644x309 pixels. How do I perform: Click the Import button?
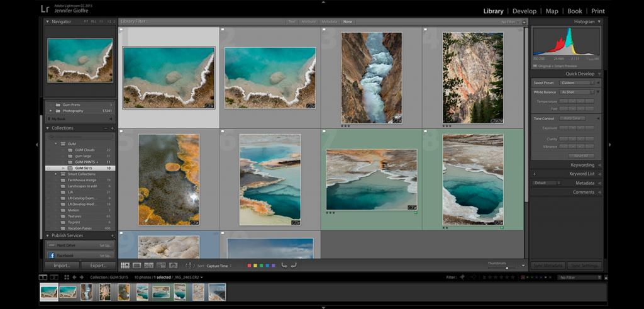(x=62, y=266)
